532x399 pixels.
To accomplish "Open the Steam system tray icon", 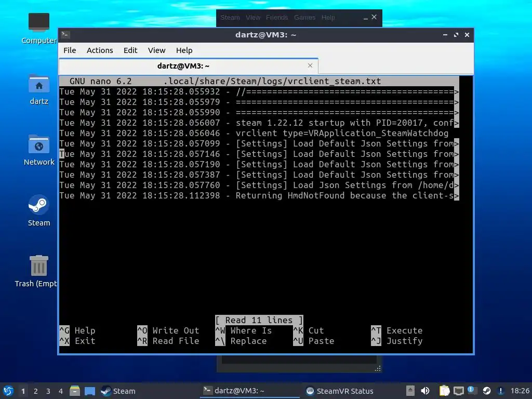I will pos(486,391).
